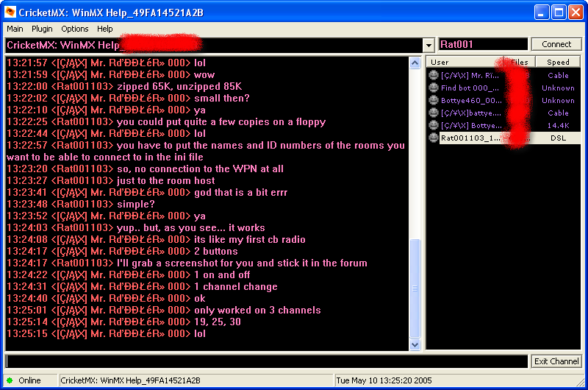Image resolution: width=588 pixels, height=390 pixels.
Task: Click the chat line 'its like my first cb radio'
Action: point(250,239)
